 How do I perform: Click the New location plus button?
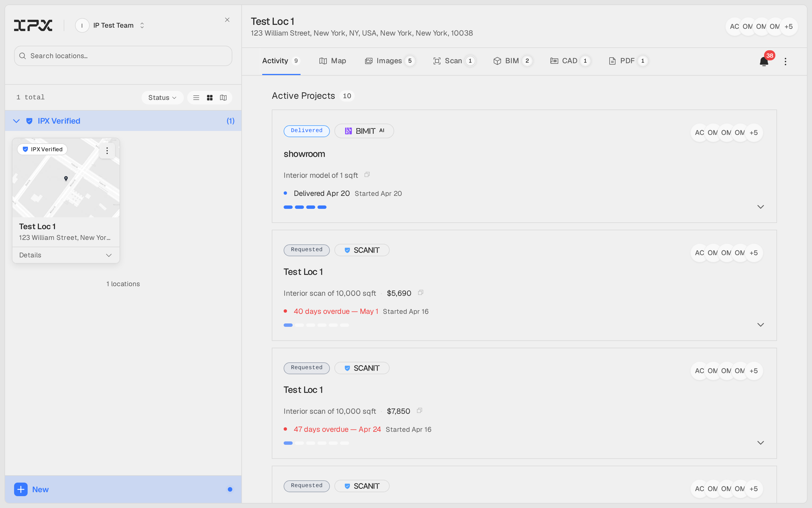pyautogui.click(x=21, y=489)
